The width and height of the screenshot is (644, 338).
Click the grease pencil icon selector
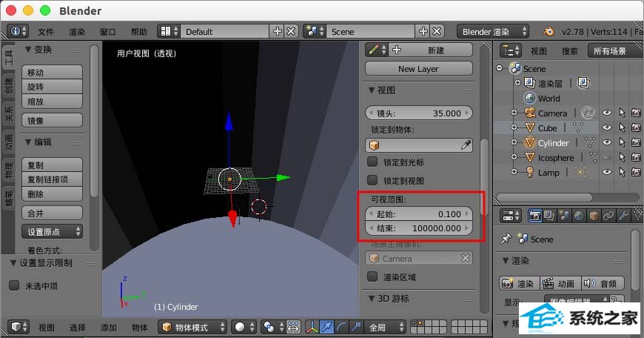coord(377,50)
